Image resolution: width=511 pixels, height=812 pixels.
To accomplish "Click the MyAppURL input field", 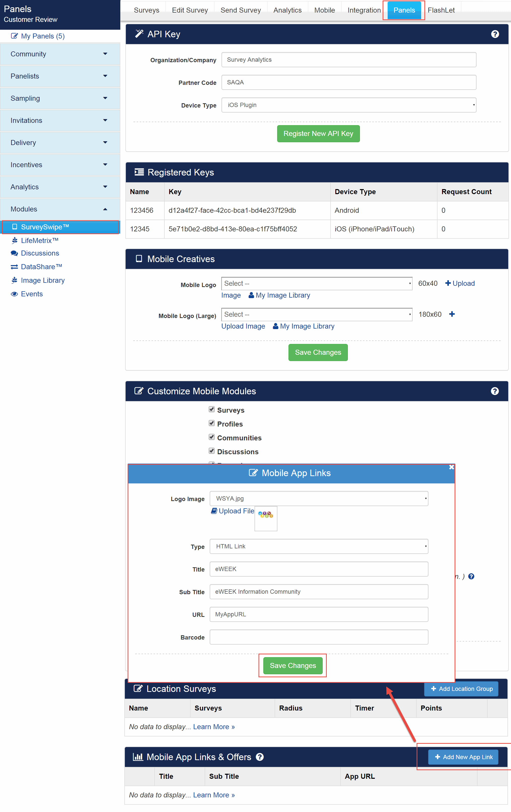I will point(318,614).
